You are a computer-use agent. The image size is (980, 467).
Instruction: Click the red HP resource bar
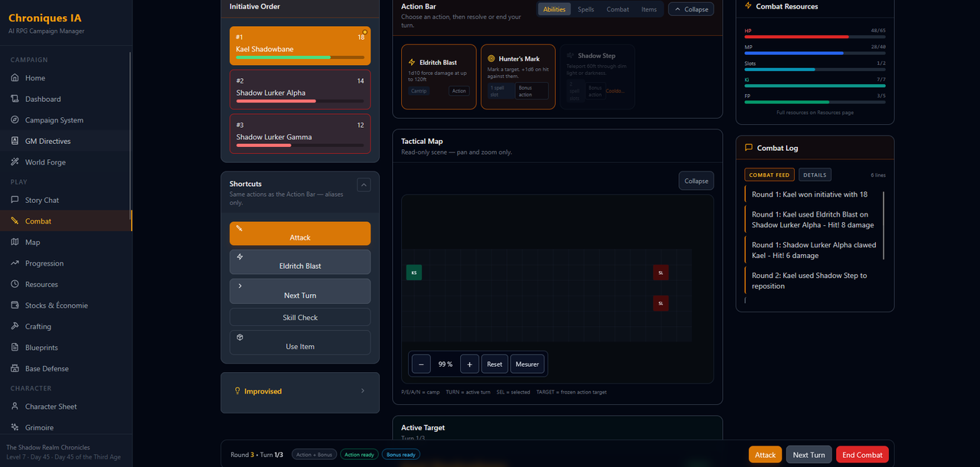click(x=815, y=37)
